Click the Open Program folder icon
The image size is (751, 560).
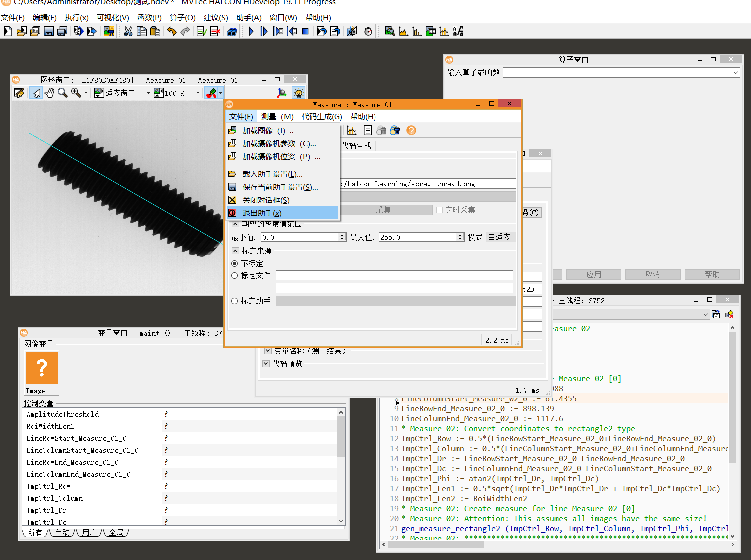pyautogui.click(x=21, y=31)
